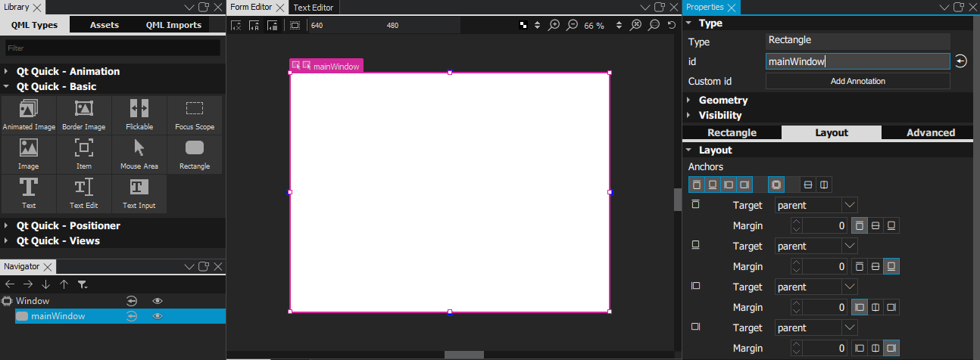This screenshot has width=980, height=360.
Task: Open the navigator filter tree menu
Action: point(82,284)
